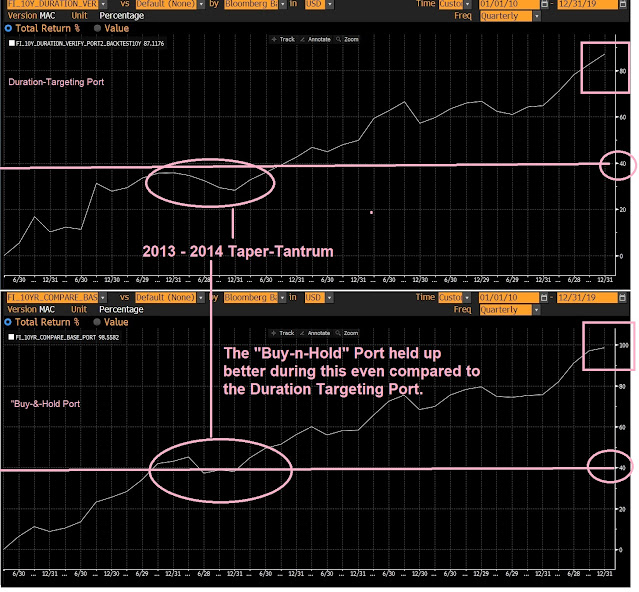Open top chart Time Custom dropdown arrow
The width and height of the screenshot is (639, 592).
[x=467, y=4]
